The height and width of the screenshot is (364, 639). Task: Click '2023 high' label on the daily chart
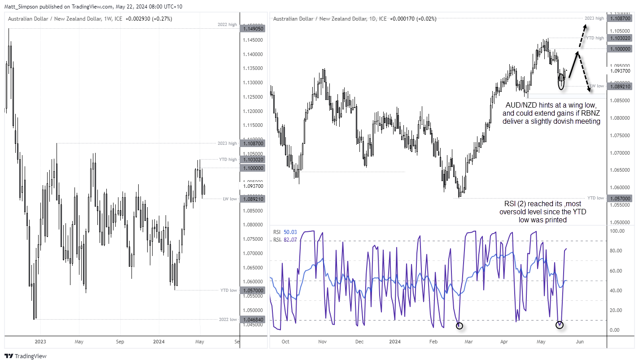click(x=594, y=18)
